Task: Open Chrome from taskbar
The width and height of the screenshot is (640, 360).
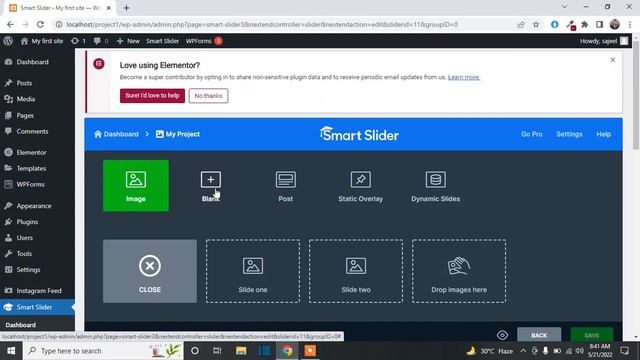Action: tap(287, 351)
